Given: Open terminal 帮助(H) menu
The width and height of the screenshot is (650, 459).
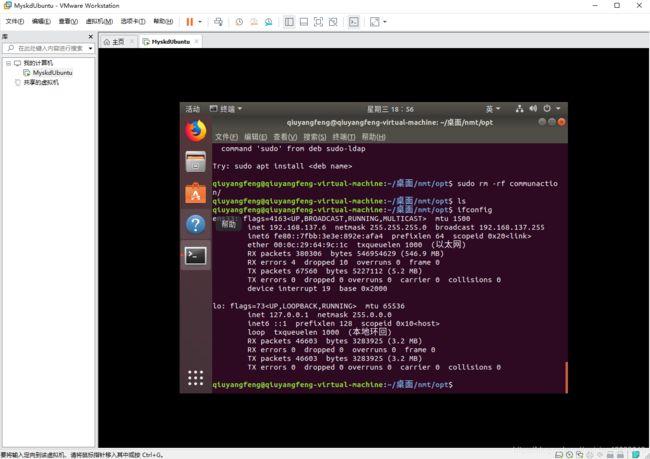Looking at the screenshot, I should pyautogui.click(x=374, y=137).
